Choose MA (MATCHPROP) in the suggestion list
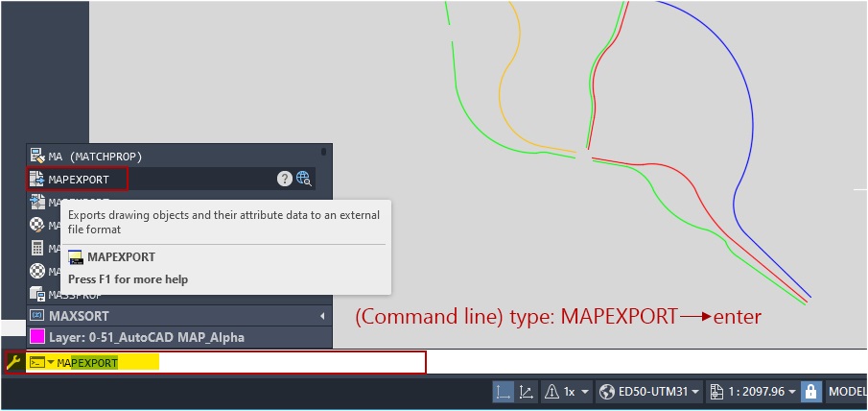 coord(95,156)
